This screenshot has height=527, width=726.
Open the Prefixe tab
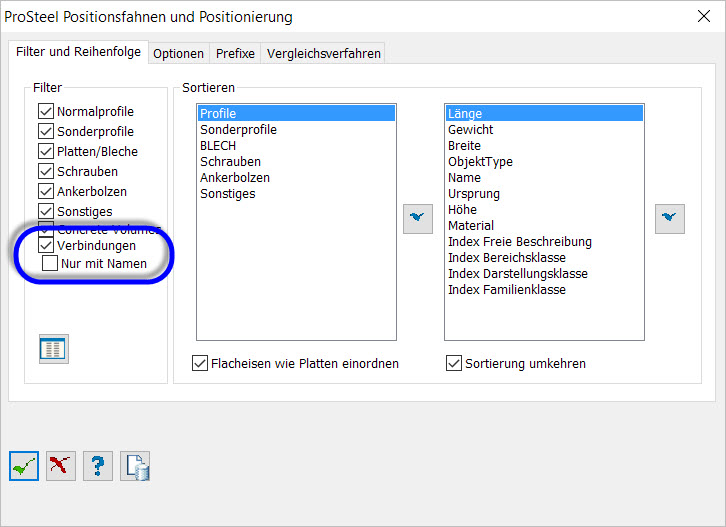(x=235, y=54)
